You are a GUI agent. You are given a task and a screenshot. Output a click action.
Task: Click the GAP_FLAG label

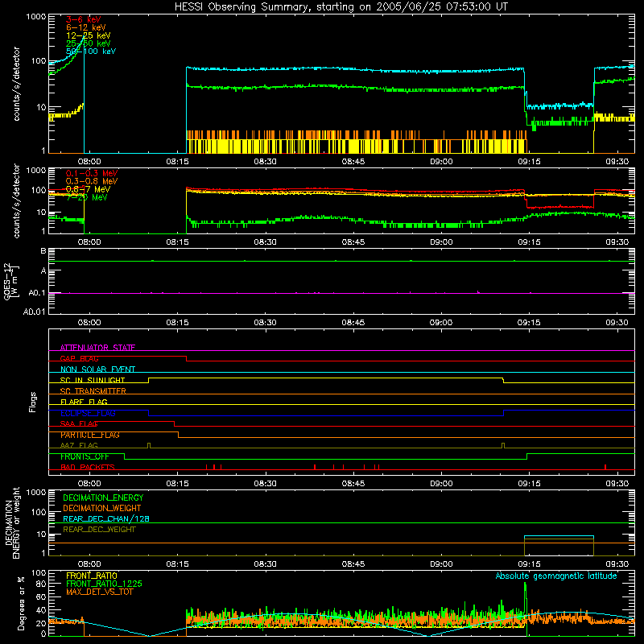[x=79, y=358]
